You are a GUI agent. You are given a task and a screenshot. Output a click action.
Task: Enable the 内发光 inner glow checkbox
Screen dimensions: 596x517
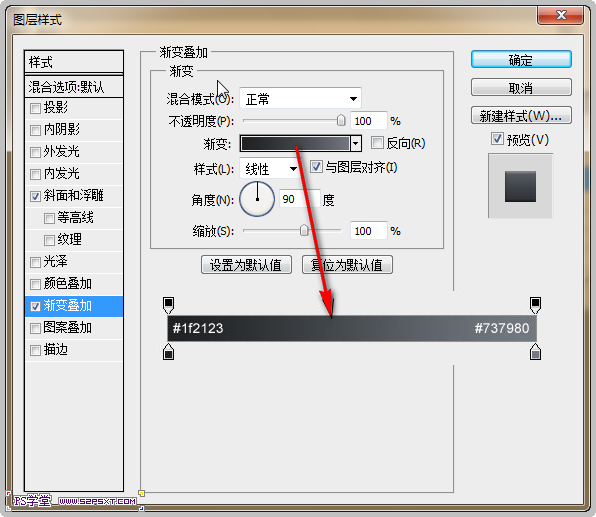pos(35,174)
